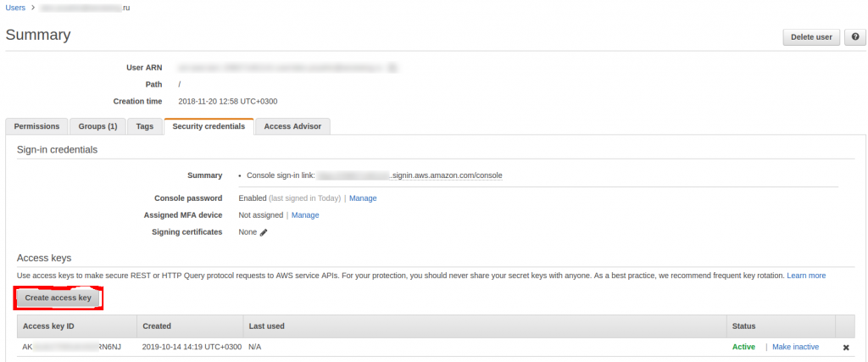Make the access key inactive
The width and height of the screenshot is (868, 362).
pos(795,347)
